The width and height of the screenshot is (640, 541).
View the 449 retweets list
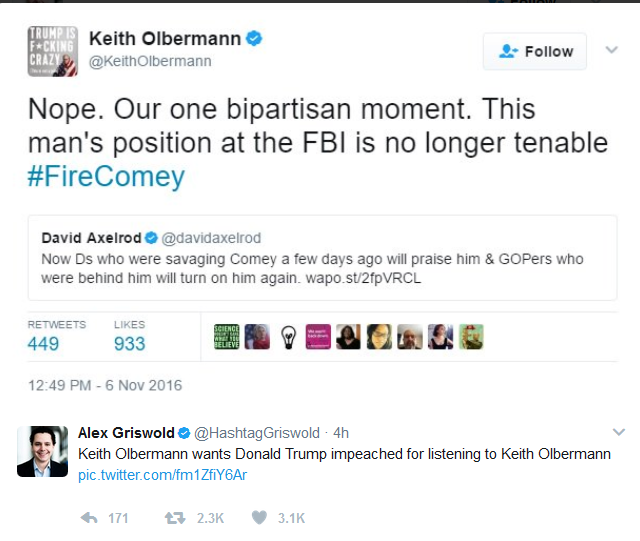click(57, 336)
